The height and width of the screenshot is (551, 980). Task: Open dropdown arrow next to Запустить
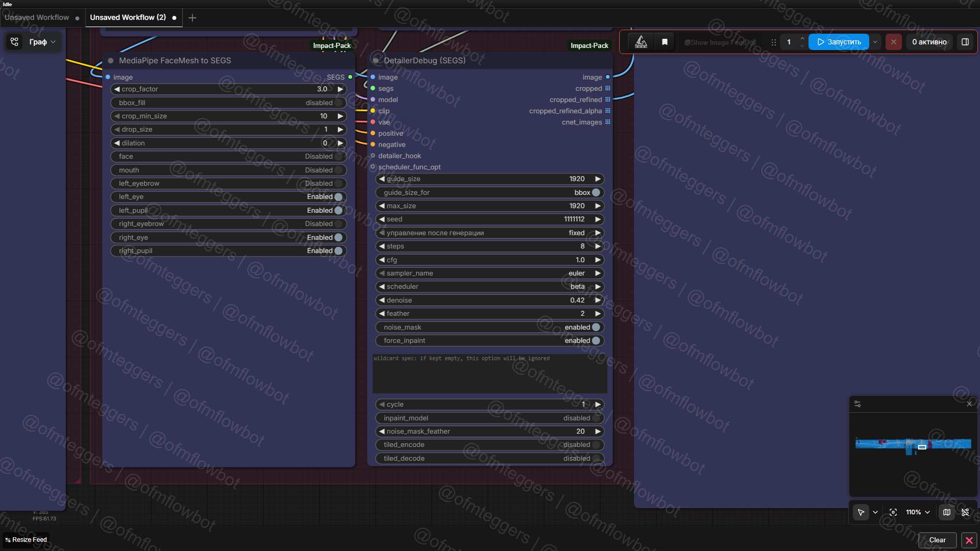[875, 42]
